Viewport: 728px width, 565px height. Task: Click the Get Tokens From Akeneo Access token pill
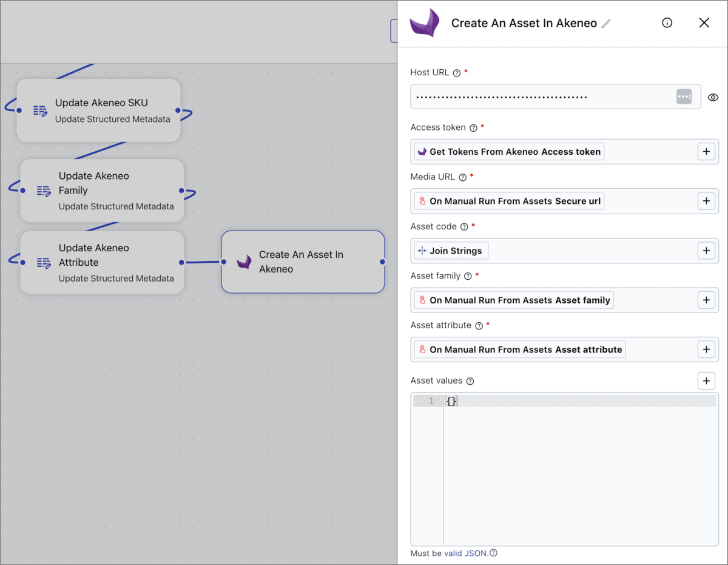click(508, 151)
